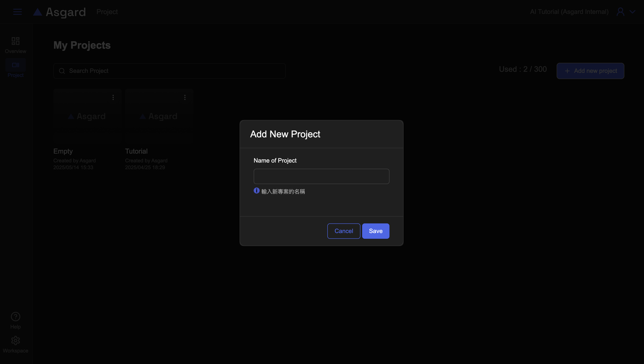644x364 pixels.
Task: Open the Help question mark icon
Action: (16, 317)
